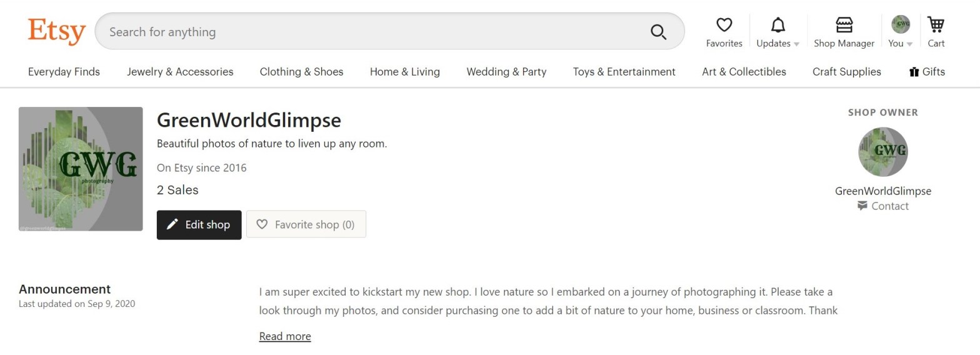Open the shopping Cart icon
980x355 pixels.
point(936,32)
